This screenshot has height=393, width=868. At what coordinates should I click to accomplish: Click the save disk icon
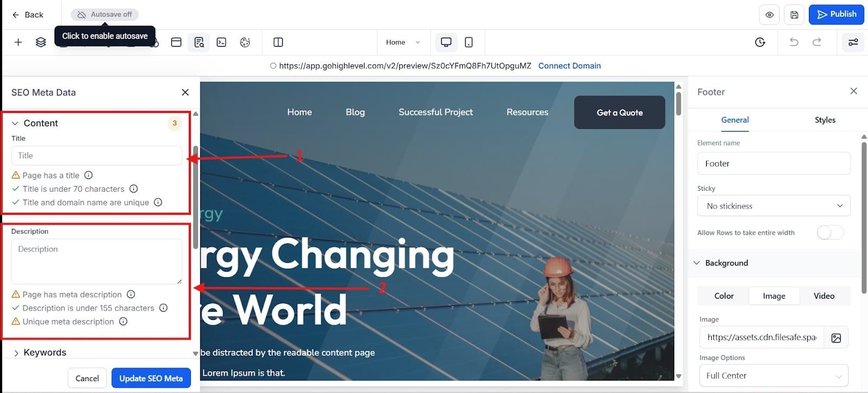click(794, 15)
